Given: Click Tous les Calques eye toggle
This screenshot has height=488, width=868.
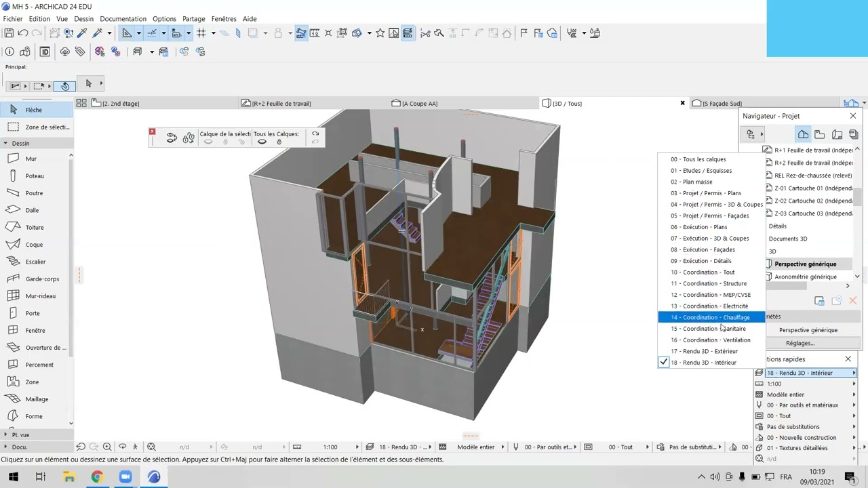Looking at the screenshot, I should click(262, 142).
